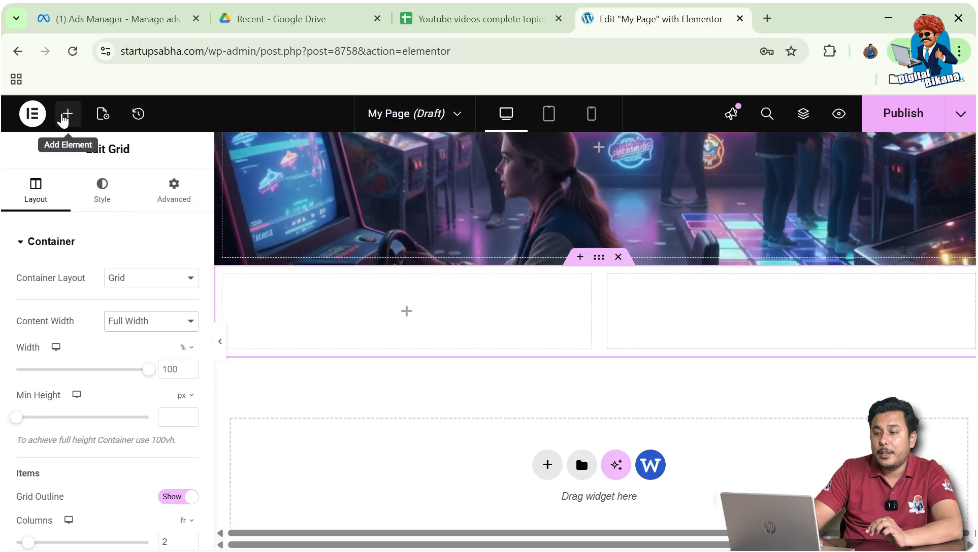Image resolution: width=978 pixels, height=552 pixels.
Task: Switch to tablet device preview icon
Action: pos(549,114)
